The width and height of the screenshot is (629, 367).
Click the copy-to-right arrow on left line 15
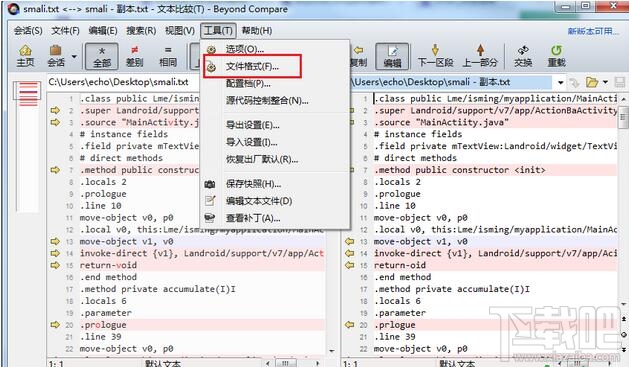[x=55, y=265]
